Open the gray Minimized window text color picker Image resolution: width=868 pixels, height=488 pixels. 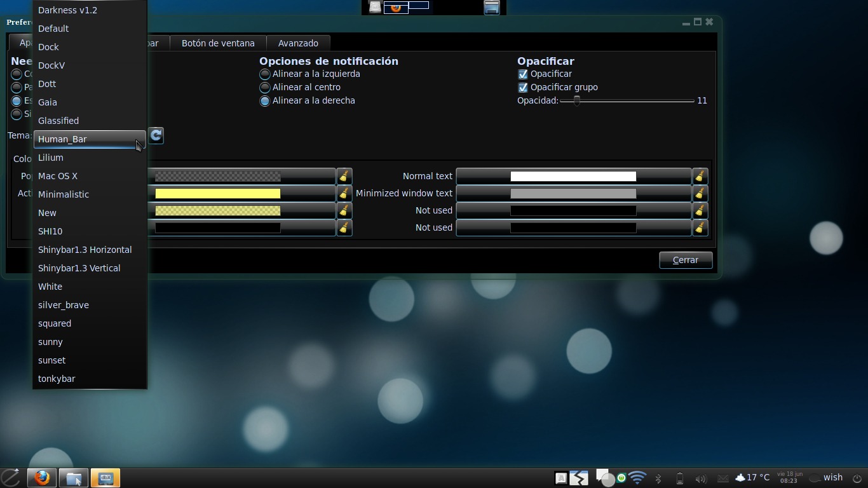[574, 193]
